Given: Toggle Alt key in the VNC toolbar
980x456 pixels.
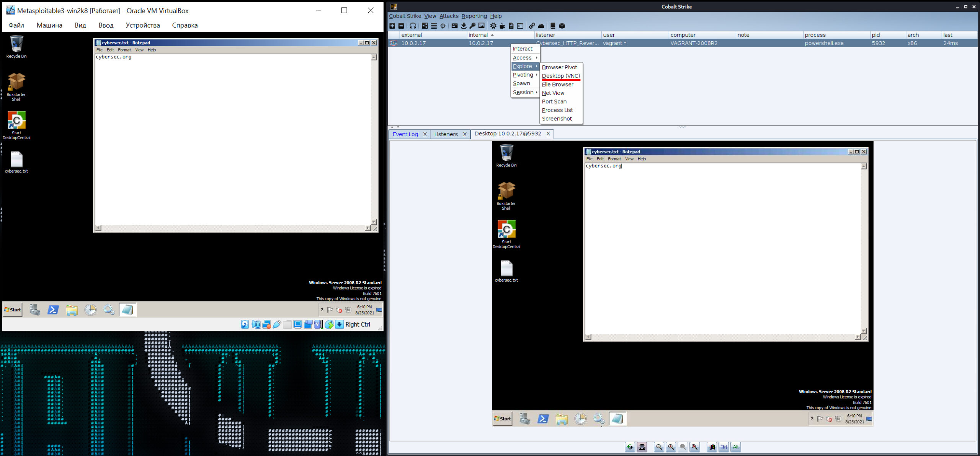Looking at the screenshot, I should 736,447.
